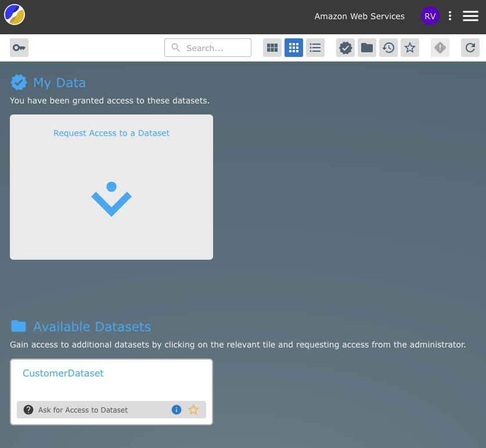
Task: Open the three-dot more options menu
Action: 450,16
